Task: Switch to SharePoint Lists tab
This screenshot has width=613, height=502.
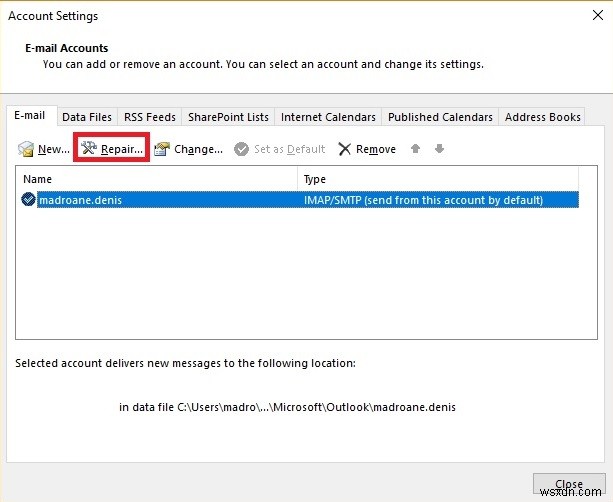Action: point(228,117)
